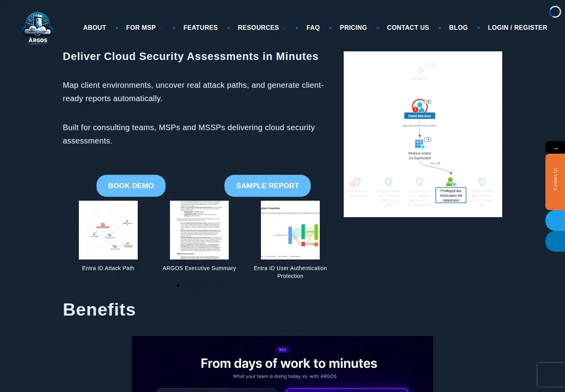The height and width of the screenshot is (392, 565).
Task: Collapse the David Martinez node (−0 badge)
Action: [428, 102]
